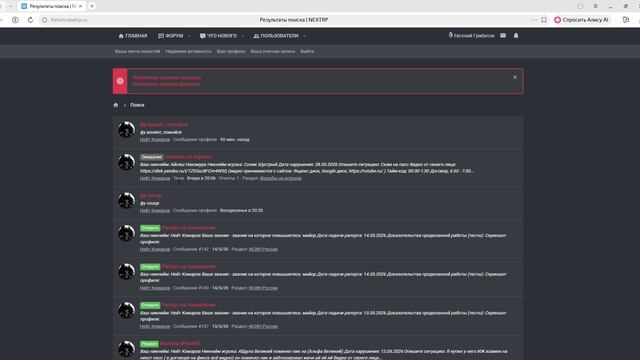This screenshot has height=360, width=640.
Task: Reload the page with the browser refresh icon
Action: (x=30, y=20)
